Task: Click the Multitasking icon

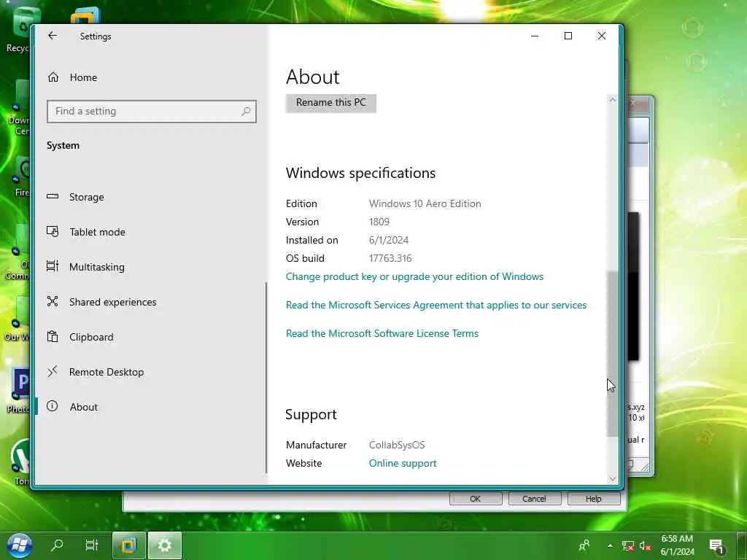Action: (x=53, y=266)
